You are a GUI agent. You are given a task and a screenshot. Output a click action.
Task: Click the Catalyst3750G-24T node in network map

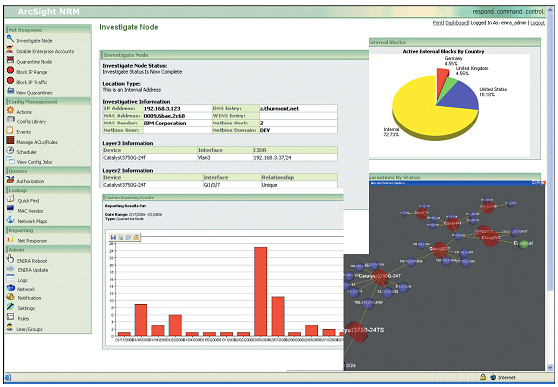(380, 277)
